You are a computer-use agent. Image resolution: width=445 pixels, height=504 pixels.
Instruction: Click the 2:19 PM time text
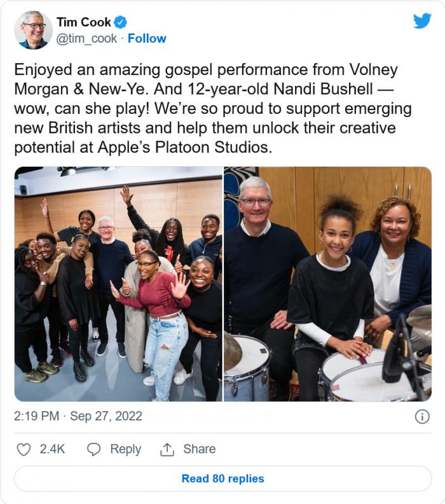pos(38,416)
